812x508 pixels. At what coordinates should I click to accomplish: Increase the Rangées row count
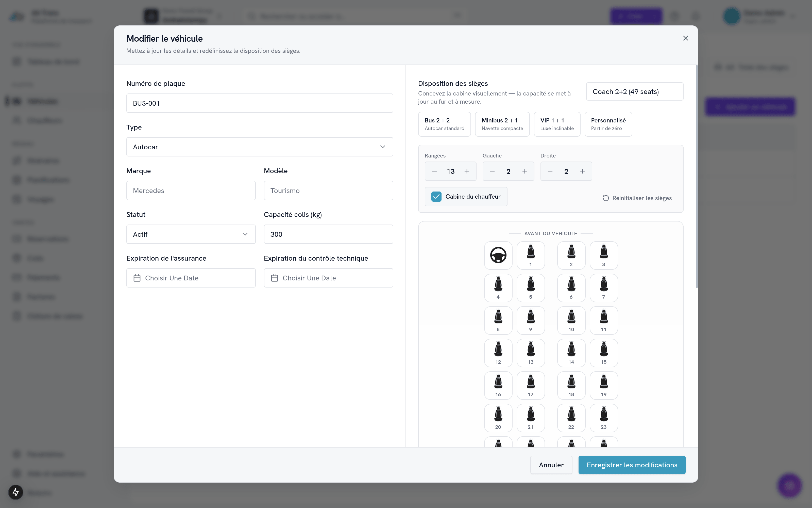467,171
